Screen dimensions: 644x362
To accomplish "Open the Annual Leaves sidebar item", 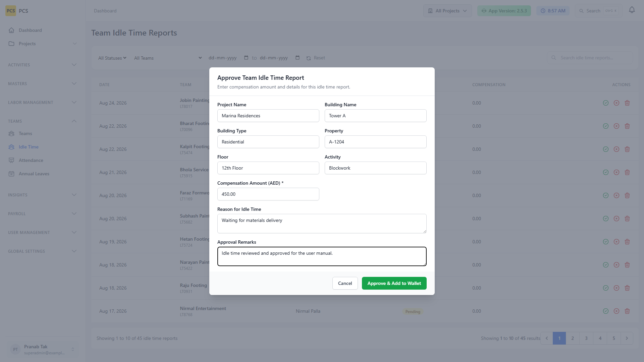I will pyautogui.click(x=43, y=174).
